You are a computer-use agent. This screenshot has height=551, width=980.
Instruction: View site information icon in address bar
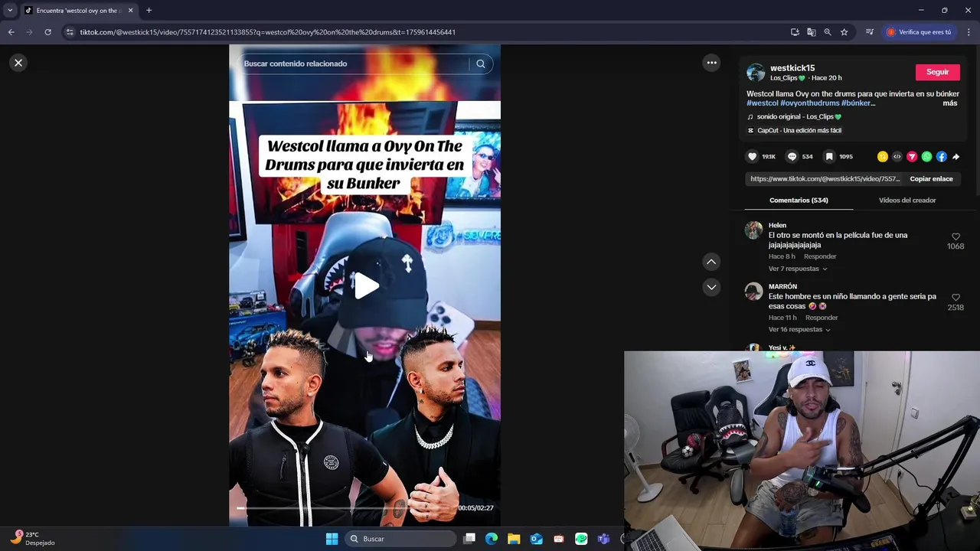coord(70,32)
